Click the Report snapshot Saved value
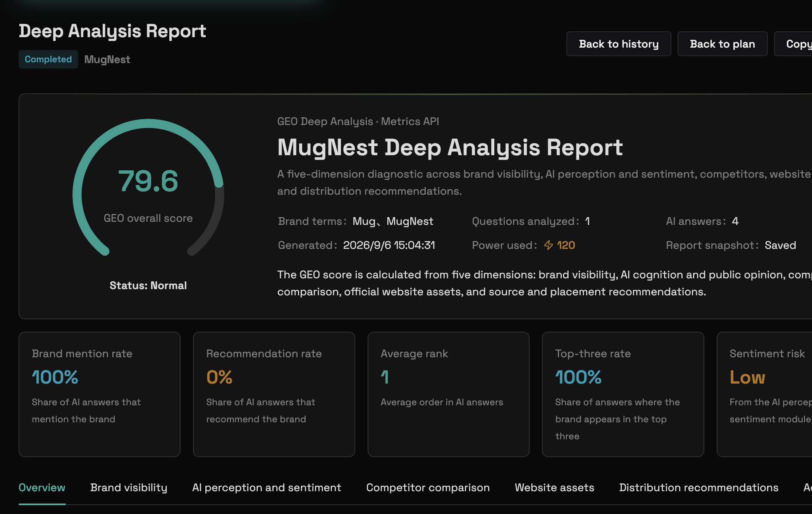 780,245
